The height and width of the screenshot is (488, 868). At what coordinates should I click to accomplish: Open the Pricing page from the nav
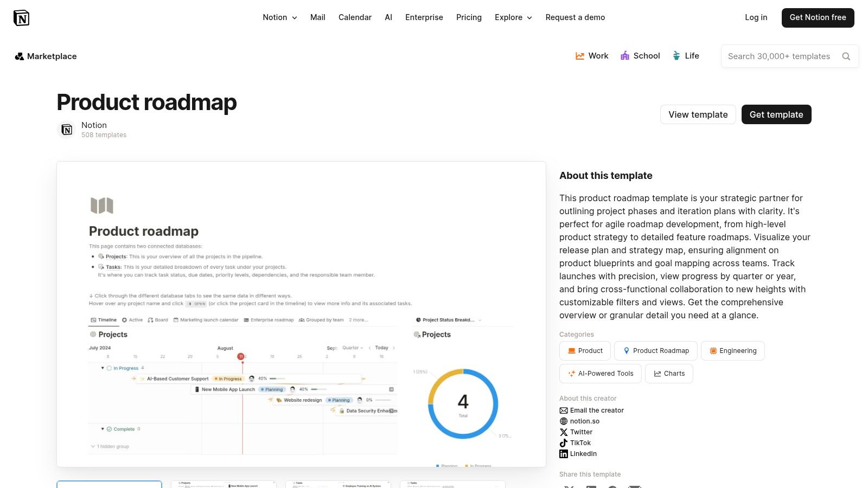[x=469, y=17]
